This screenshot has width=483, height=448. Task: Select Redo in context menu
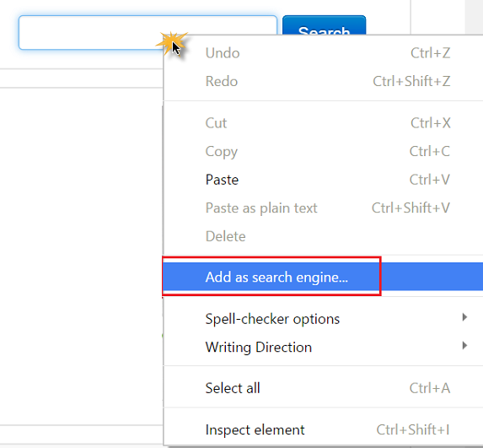tap(323, 81)
